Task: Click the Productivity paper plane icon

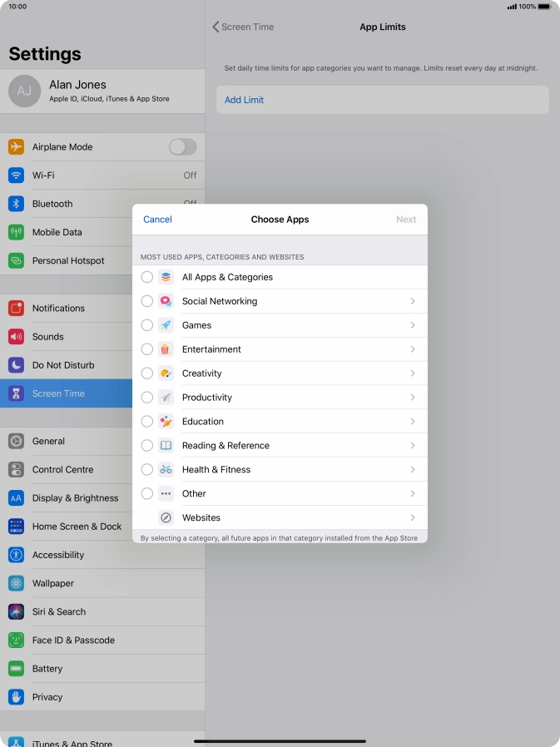Action: click(x=166, y=398)
